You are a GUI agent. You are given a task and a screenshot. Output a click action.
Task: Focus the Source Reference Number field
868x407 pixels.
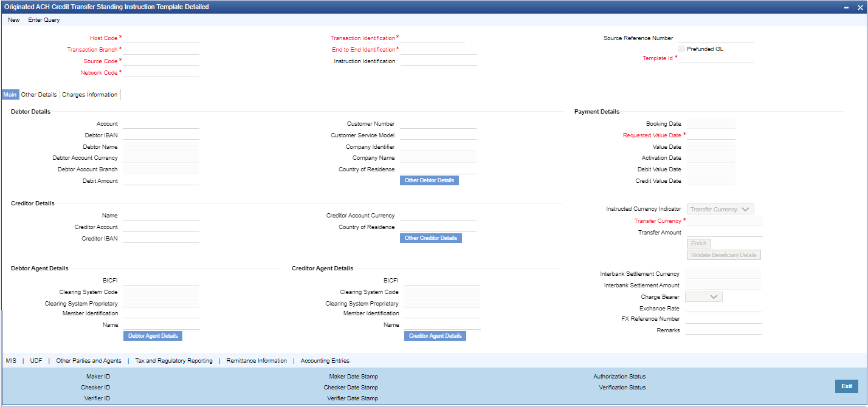coord(716,38)
